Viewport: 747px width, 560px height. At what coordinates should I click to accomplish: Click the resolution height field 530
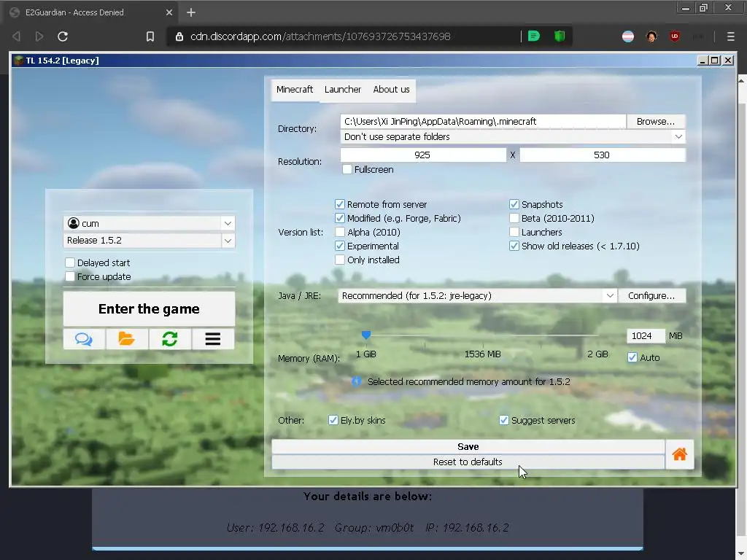pyautogui.click(x=602, y=155)
